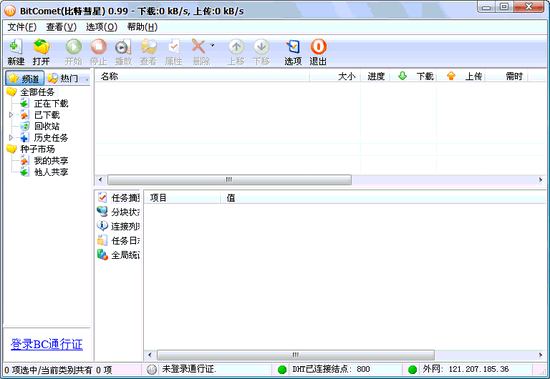The width and height of the screenshot is (550, 379).
Task: Click the 下载 column header
Action: point(414,76)
